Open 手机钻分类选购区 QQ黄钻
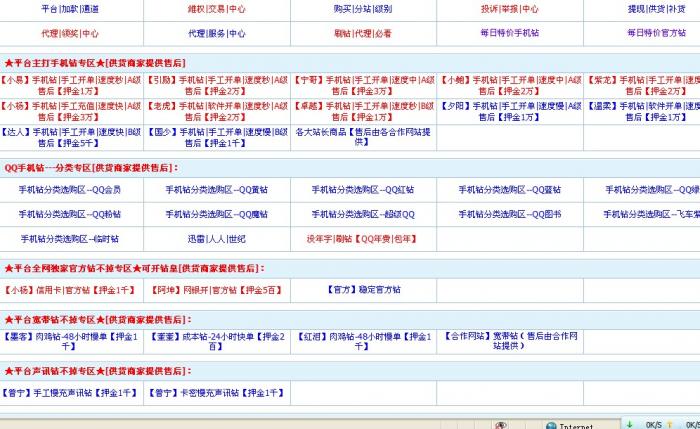The image size is (700, 429). click(x=217, y=190)
